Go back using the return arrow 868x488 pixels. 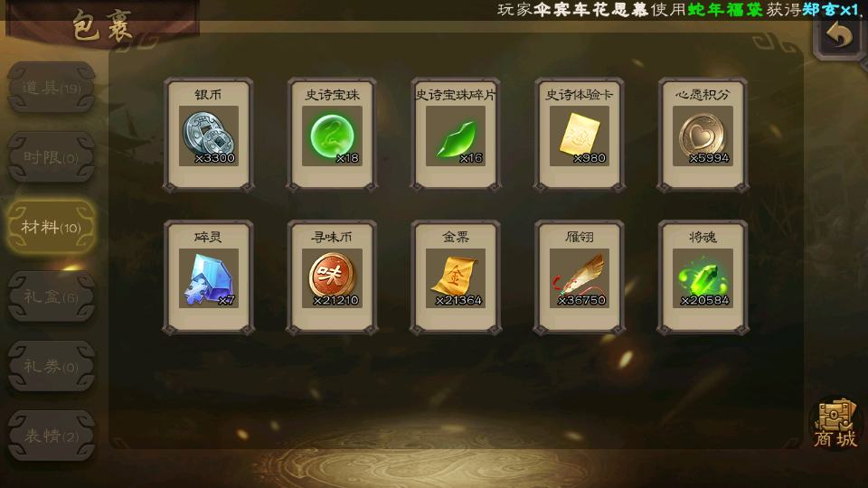click(x=839, y=35)
